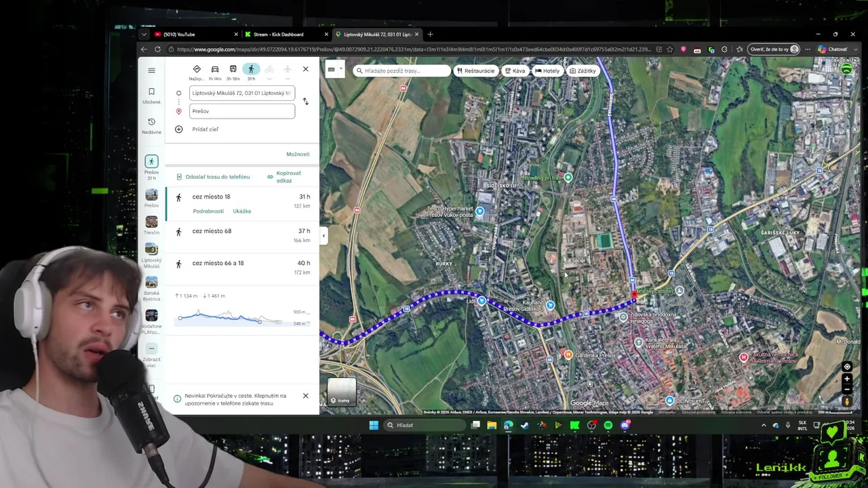
Task: Select the cycling travel mode
Action: (269, 69)
